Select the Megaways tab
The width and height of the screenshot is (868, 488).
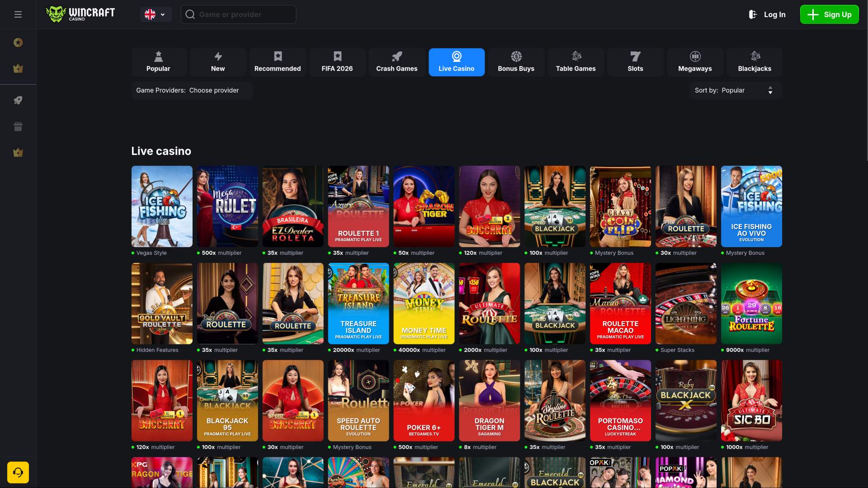click(x=695, y=62)
